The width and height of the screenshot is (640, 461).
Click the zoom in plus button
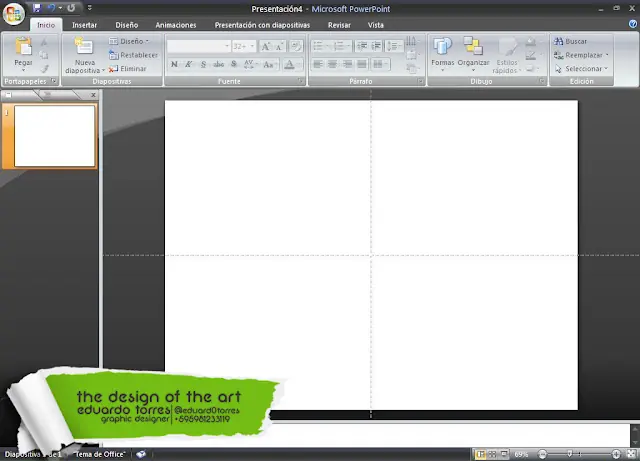click(x=616, y=454)
